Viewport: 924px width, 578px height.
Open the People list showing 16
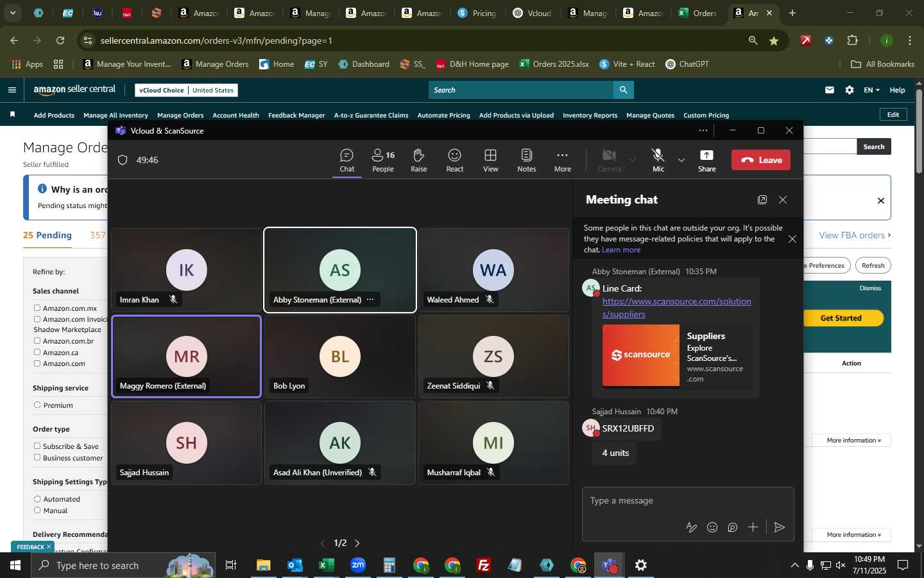(x=383, y=161)
